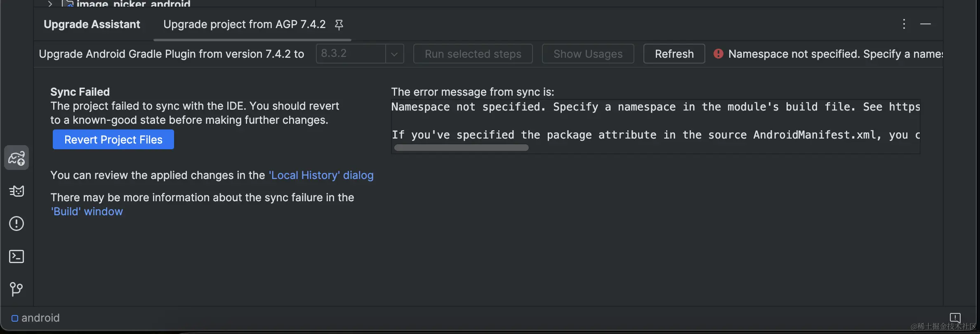Open the Upgrade Assistant sidebar icon
Image resolution: width=980 pixels, height=334 pixels.
16,157
